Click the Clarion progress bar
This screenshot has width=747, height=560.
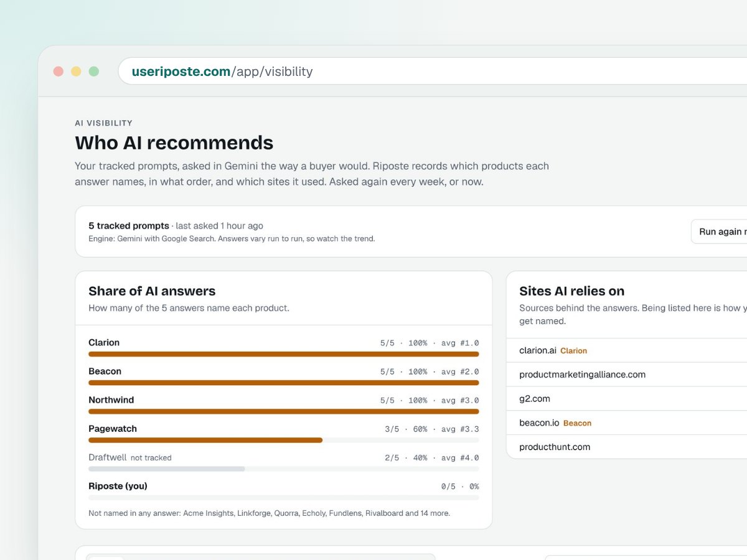284,354
